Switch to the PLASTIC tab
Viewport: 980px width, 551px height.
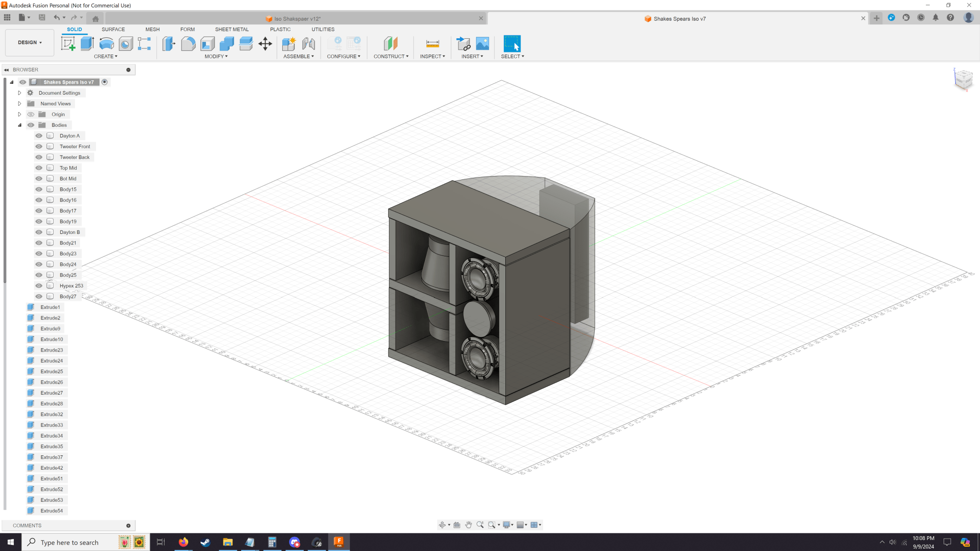(x=280, y=29)
